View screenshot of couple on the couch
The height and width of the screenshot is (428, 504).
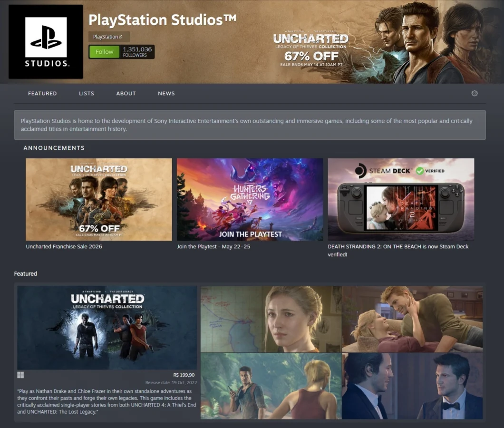pyautogui.click(x=412, y=319)
